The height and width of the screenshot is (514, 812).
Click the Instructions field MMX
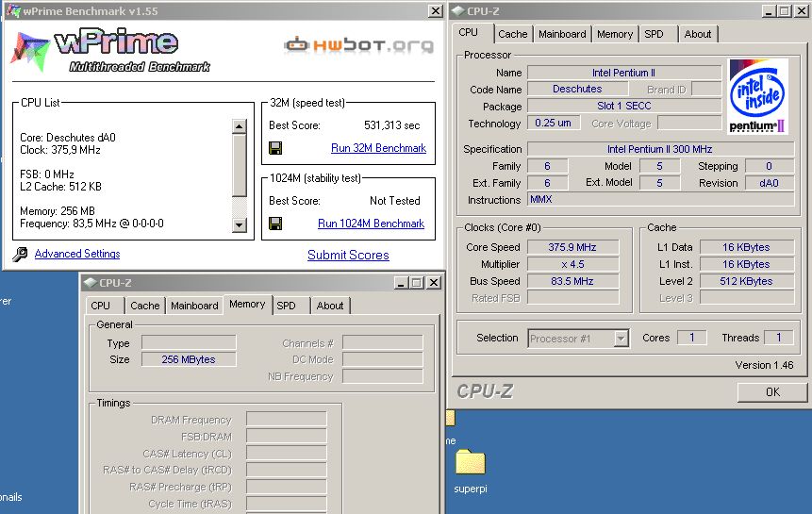click(x=660, y=200)
